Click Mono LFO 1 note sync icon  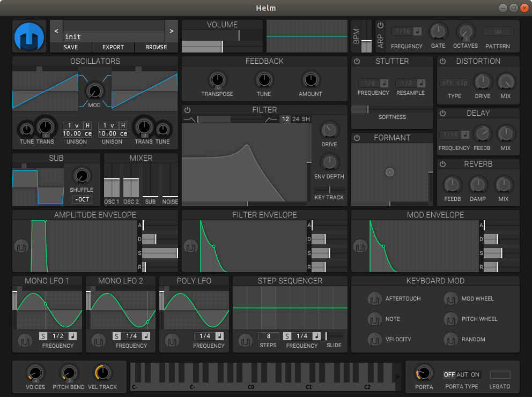click(x=72, y=336)
